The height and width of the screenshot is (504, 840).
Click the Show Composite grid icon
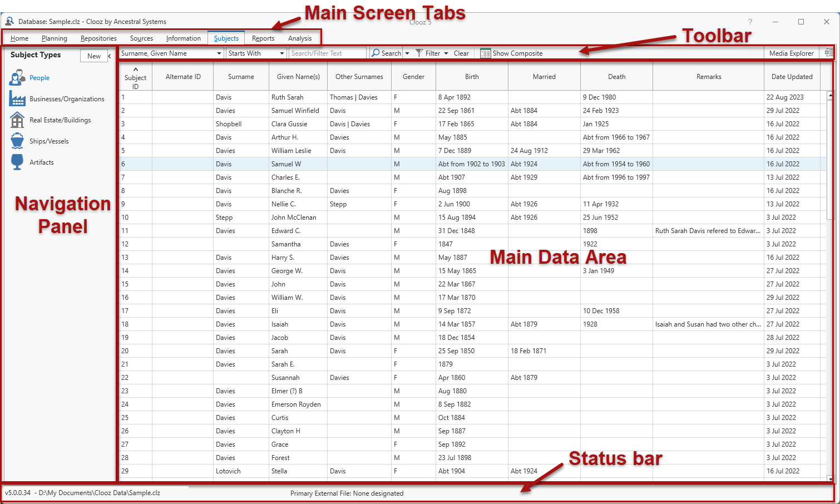coord(486,53)
